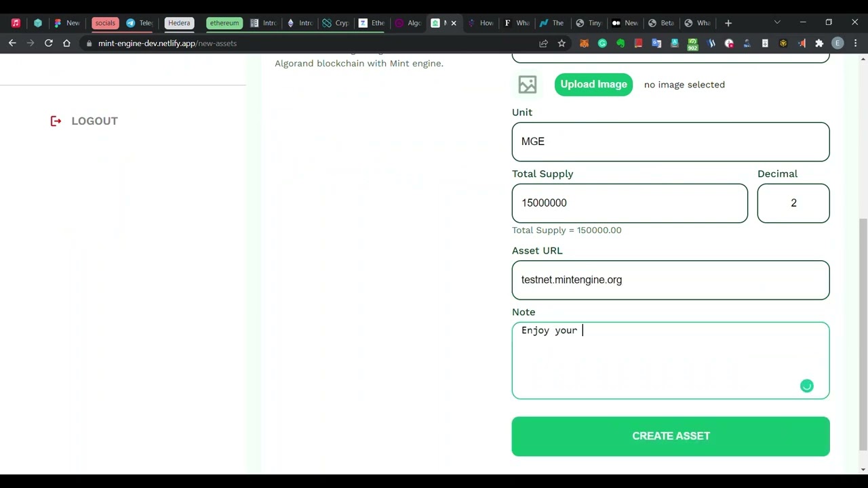
Task: Click the CREATE ASSET button
Action: (x=671, y=436)
